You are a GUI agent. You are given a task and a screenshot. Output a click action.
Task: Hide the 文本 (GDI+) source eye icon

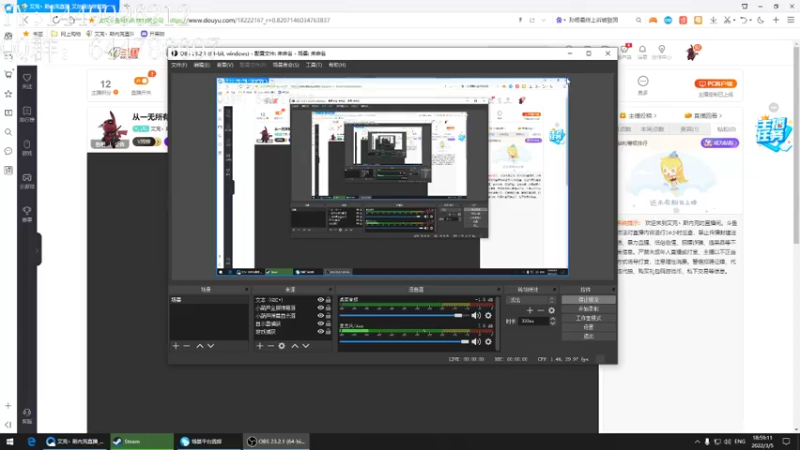click(320, 300)
